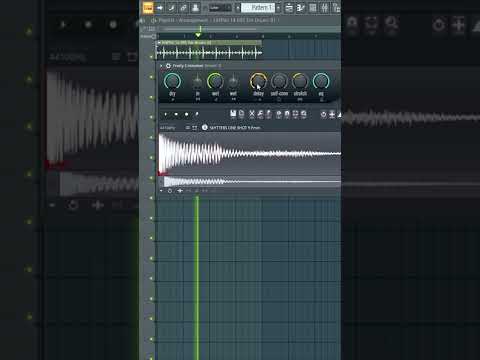Toggle the small switch beneath self-conv knob
Viewport: 480px width, 360px height.
(279, 99)
